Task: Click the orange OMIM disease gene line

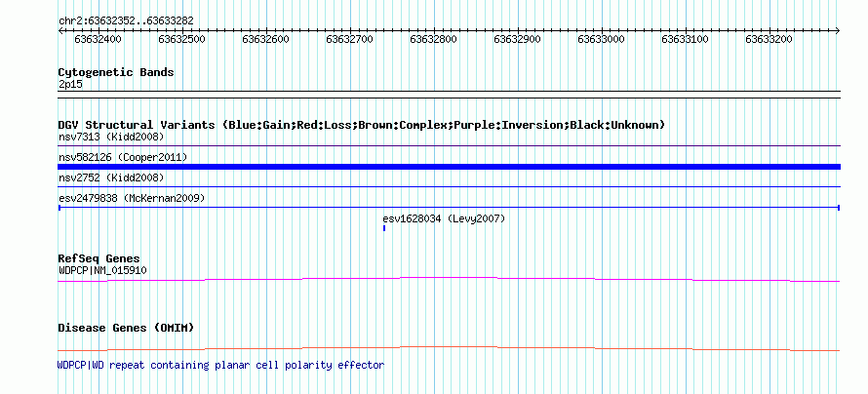Action: pyautogui.click(x=449, y=348)
